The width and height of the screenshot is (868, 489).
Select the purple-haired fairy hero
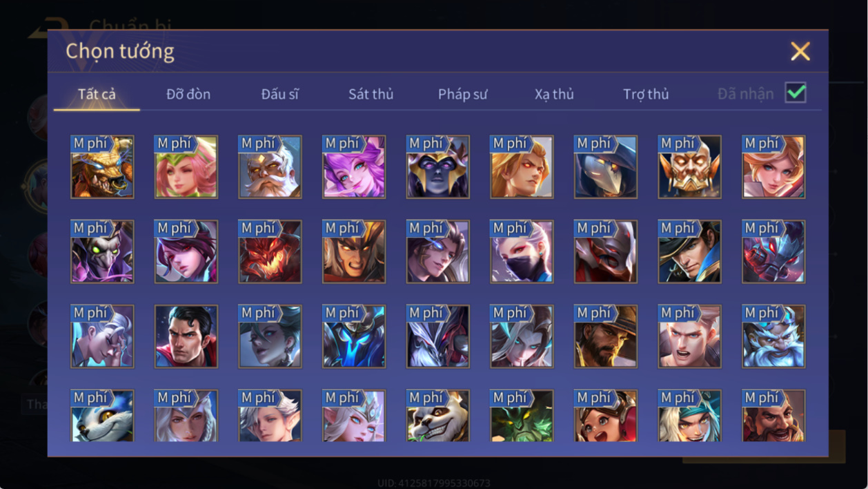pos(354,166)
